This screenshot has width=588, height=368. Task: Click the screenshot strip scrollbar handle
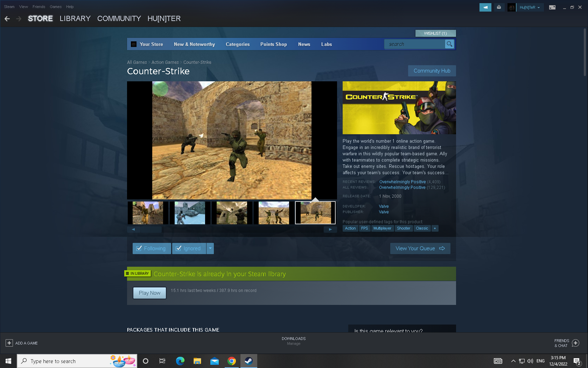pos(151,230)
